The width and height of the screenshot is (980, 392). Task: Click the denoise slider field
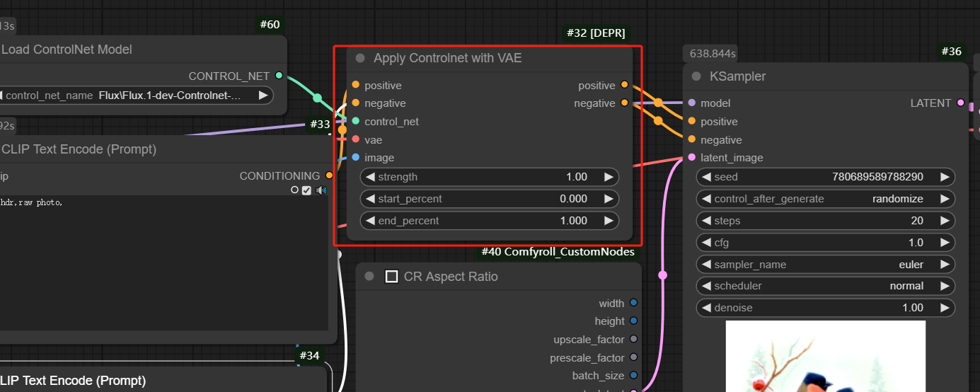(825, 308)
